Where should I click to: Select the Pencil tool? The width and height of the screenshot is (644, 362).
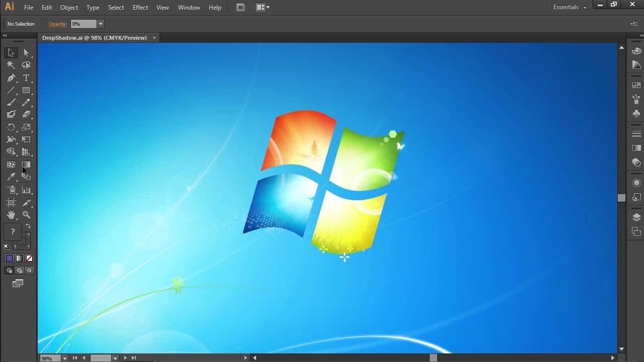pos(26,102)
